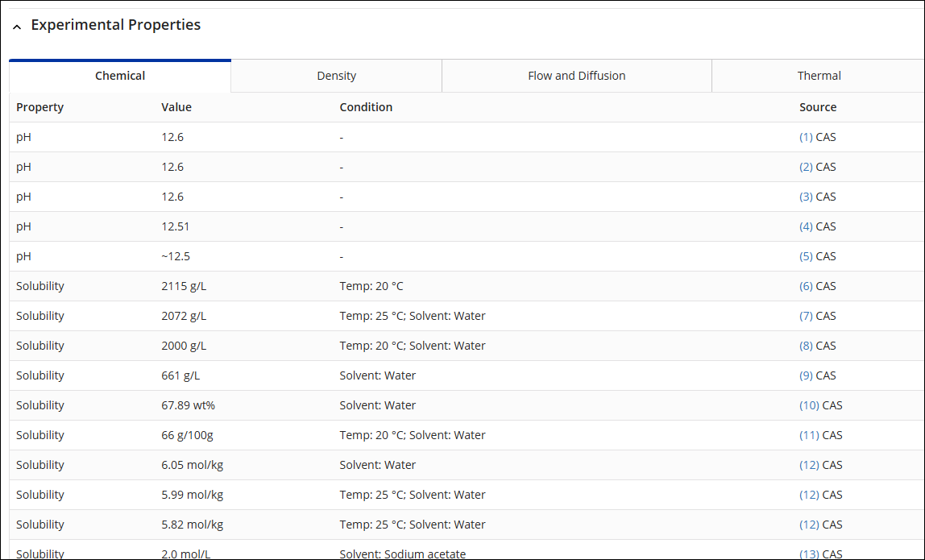Screen dimensions: 925x560
Task: Switch to the Thermal tab
Action: coord(819,76)
